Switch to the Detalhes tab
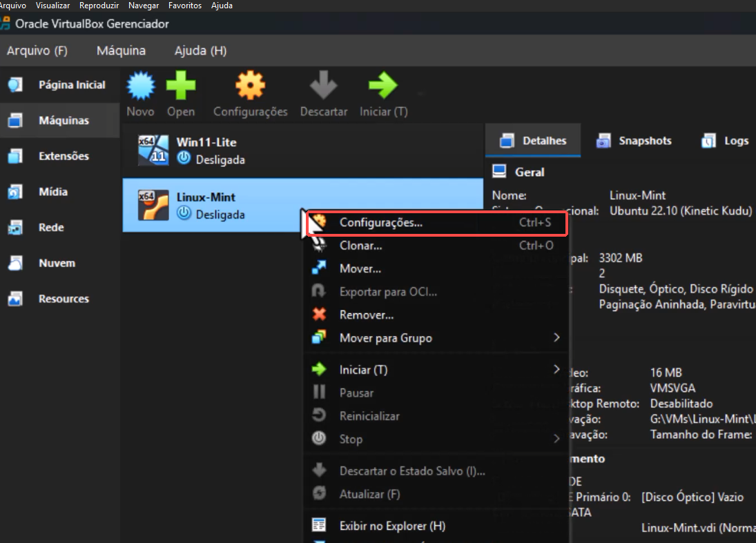 coord(533,141)
